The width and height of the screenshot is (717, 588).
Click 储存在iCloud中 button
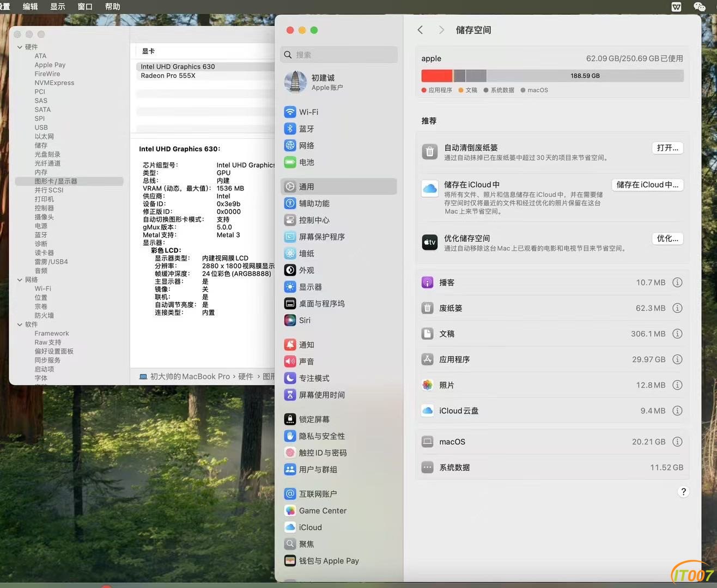coord(647,185)
